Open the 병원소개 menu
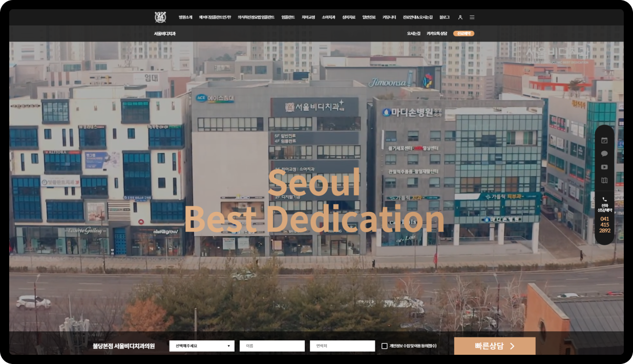Screen dimensions: 633x364 click(x=185, y=17)
